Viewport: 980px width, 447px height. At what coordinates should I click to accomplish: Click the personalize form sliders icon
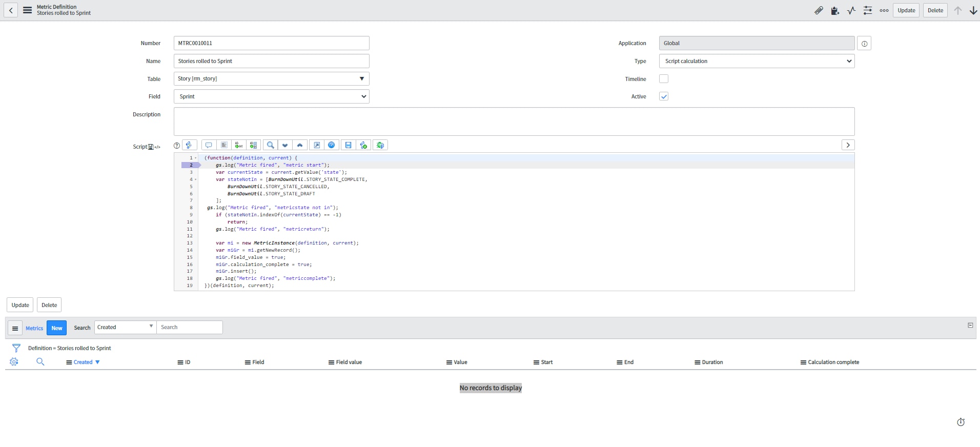point(868,10)
